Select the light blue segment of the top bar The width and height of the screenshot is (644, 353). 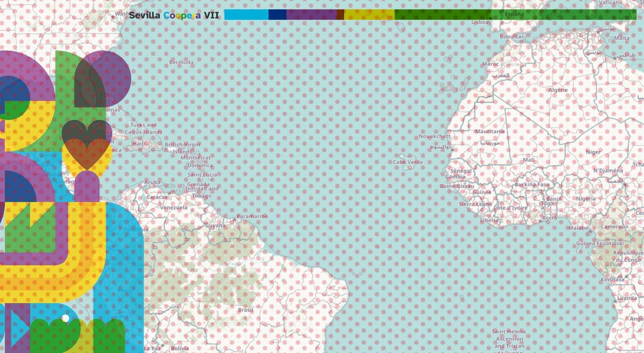point(246,15)
